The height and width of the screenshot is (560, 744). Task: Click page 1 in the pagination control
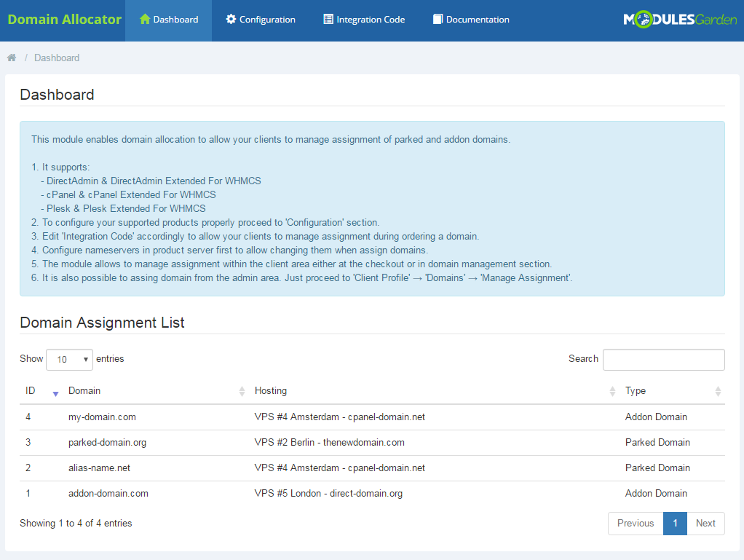pos(675,523)
